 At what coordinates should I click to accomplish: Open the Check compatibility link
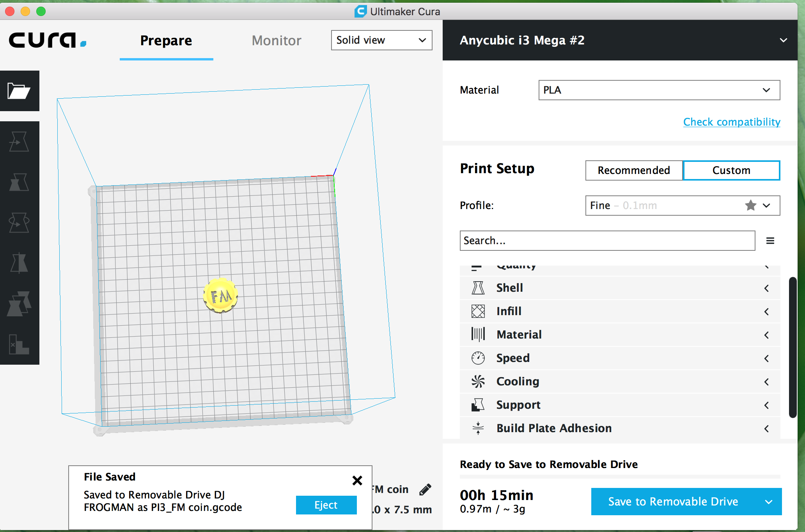coord(732,122)
